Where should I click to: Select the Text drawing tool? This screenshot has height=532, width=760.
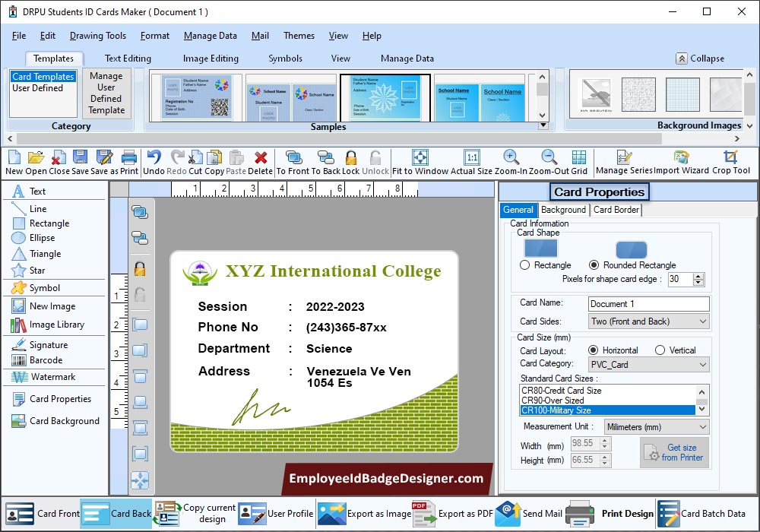click(x=29, y=192)
